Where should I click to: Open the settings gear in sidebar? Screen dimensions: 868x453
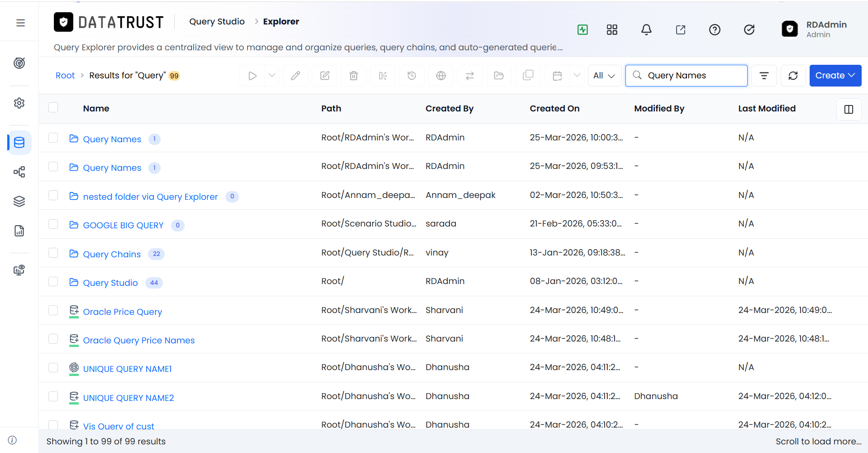tap(19, 103)
